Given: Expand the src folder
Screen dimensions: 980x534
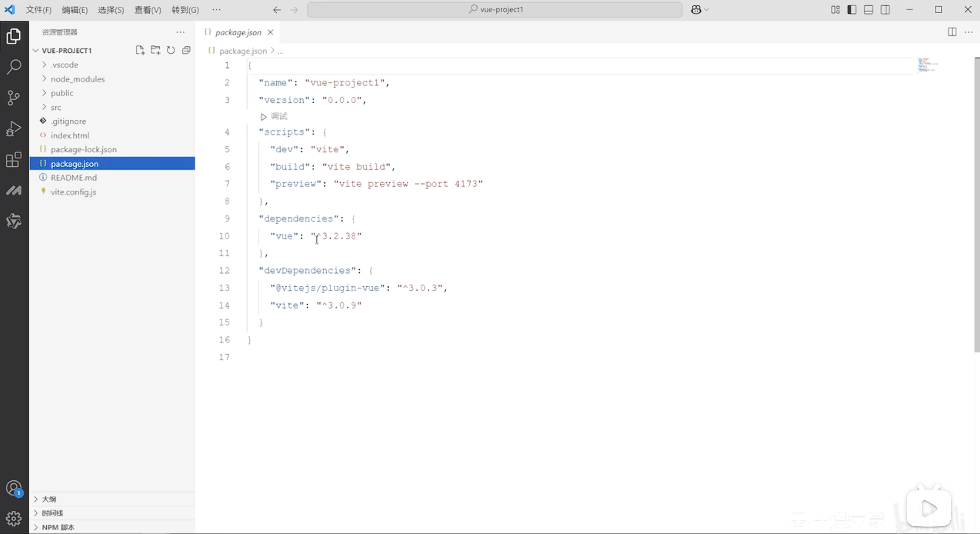Looking at the screenshot, I should tap(56, 107).
